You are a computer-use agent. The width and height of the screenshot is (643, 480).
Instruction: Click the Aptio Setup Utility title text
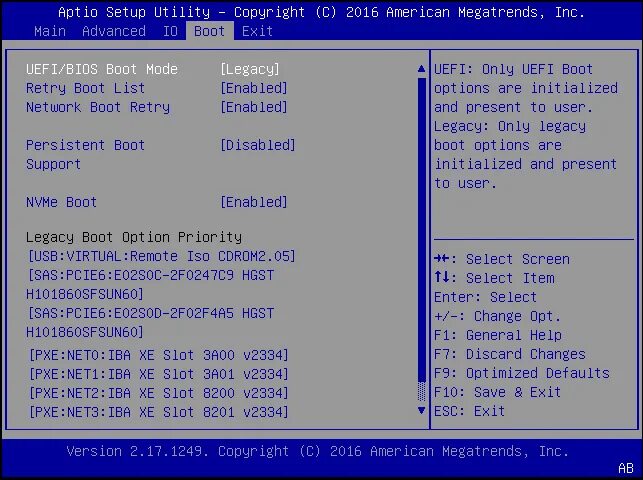(x=322, y=12)
